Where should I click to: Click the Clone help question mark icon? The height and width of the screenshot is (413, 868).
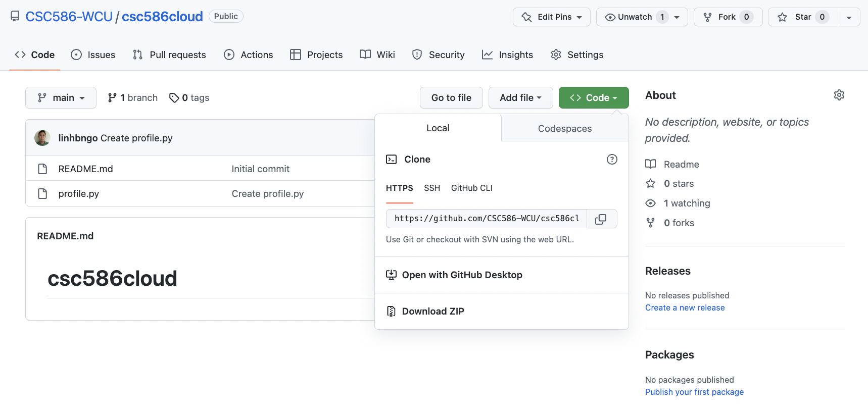[612, 160]
